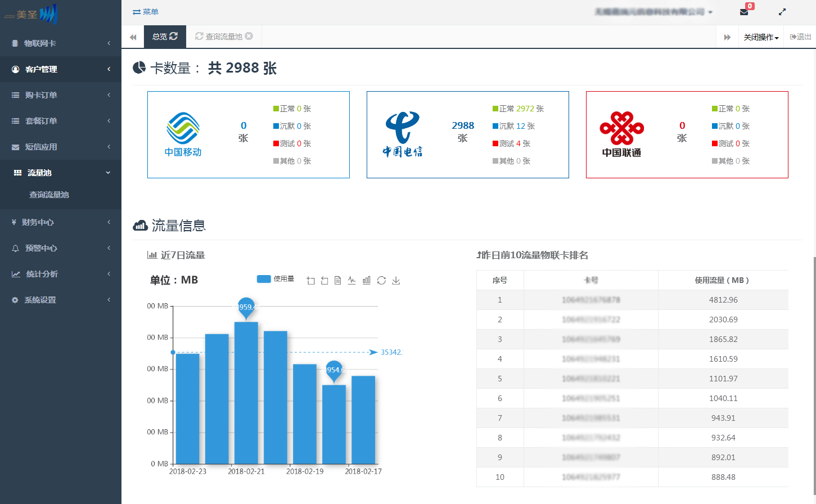Switch the chart to line type
The image size is (816, 504).
tap(352, 281)
